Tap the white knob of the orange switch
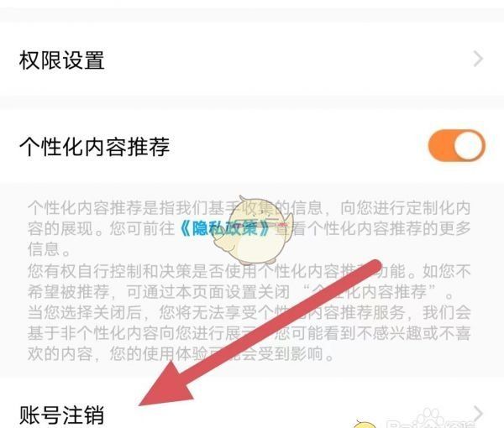 point(470,145)
